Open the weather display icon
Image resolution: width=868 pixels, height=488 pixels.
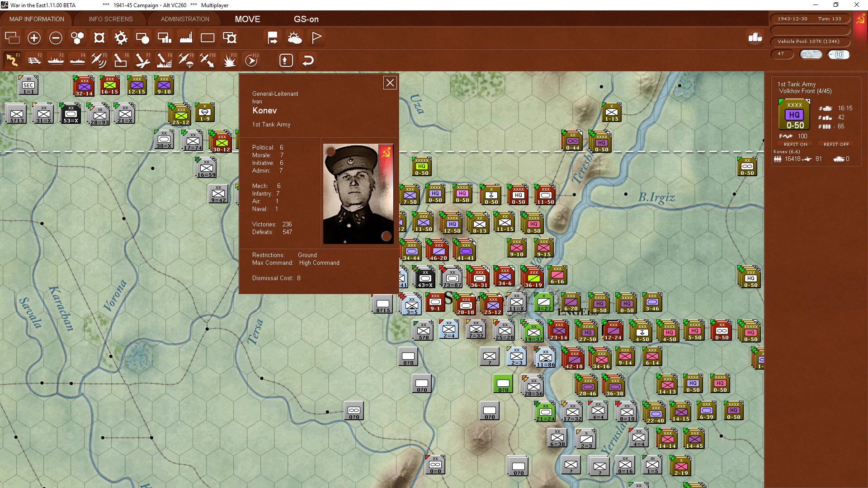(x=295, y=38)
